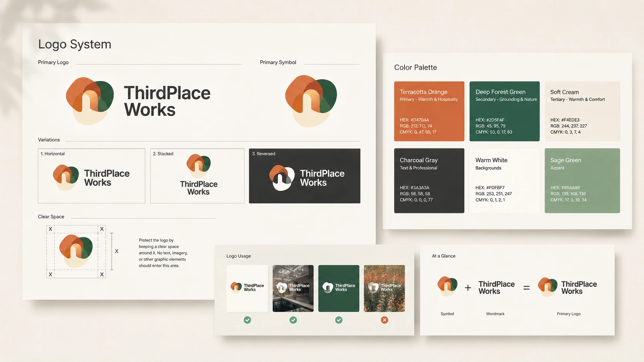Click the ThirdPlace Works primary wordmark
The height and width of the screenshot is (362, 644).
pyautogui.click(x=167, y=101)
